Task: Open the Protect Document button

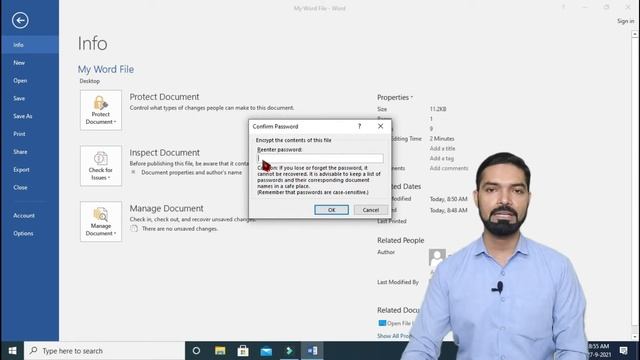Action: (101, 110)
